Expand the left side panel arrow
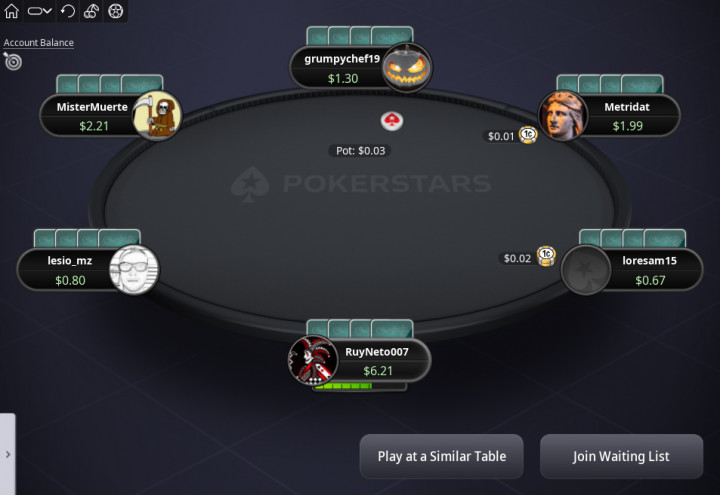The image size is (720, 495). (x=8, y=454)
